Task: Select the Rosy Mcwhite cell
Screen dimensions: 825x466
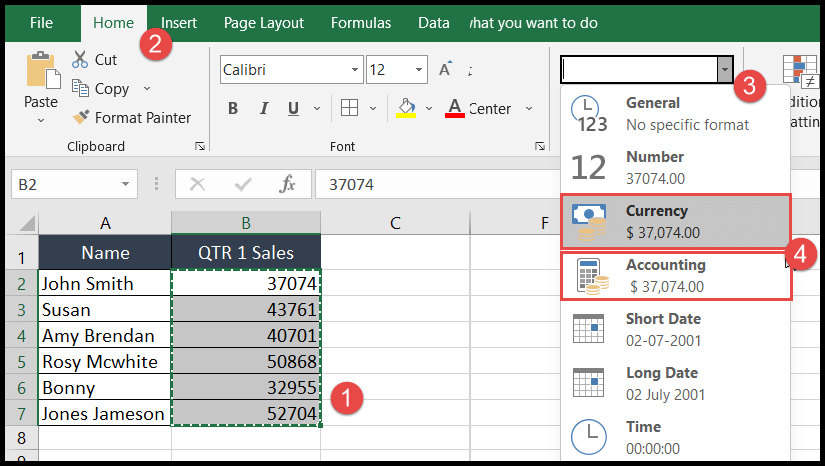Action: click(x=105, y=361)
